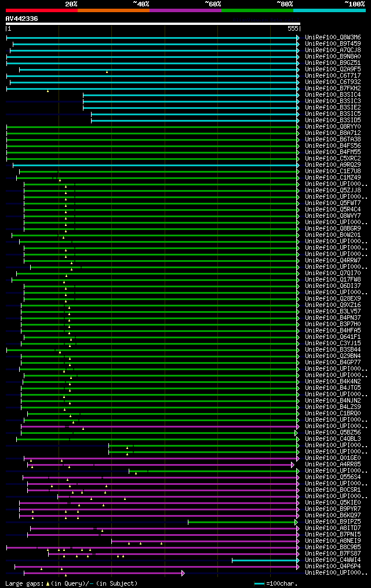Click the orange ~40% identity legend segment
Viewport: 371px width, 588px height.
[x=114, y=10]
